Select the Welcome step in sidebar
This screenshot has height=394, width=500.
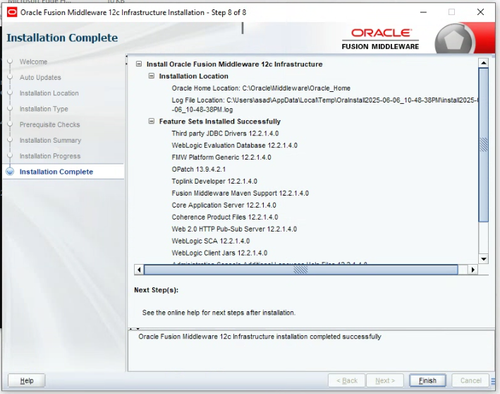click(33, 62)
